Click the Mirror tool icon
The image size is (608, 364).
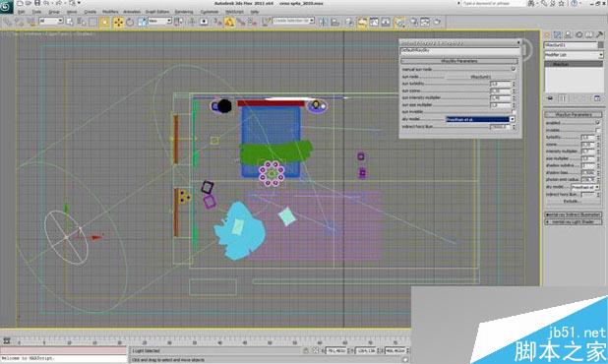(323, 22)
